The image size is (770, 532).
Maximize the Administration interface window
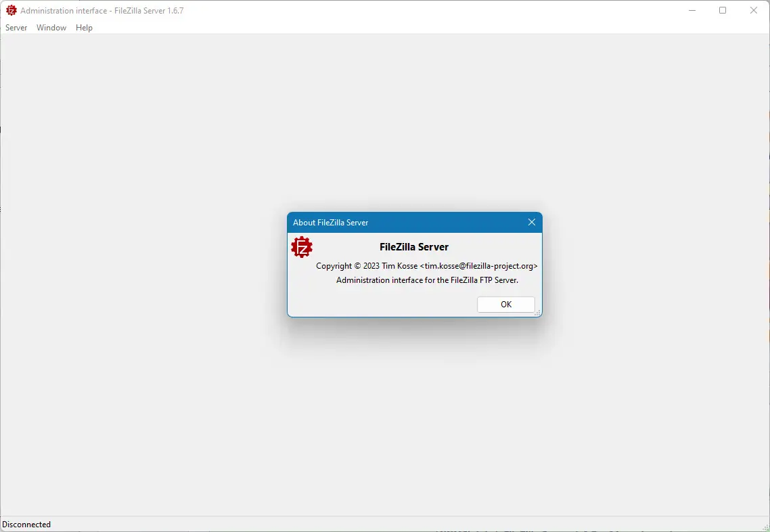(723, 10)
